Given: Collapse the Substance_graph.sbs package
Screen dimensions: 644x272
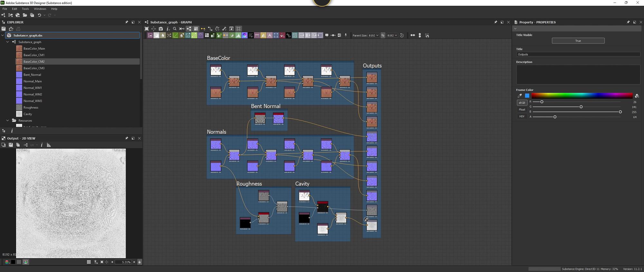Looking at the screenshot, I should tap(3, 35).
